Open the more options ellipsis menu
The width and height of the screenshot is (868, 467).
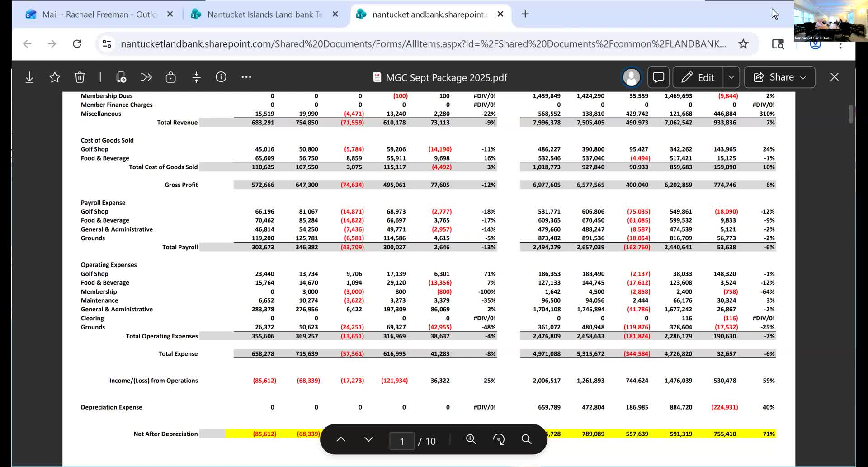[246, 77]
